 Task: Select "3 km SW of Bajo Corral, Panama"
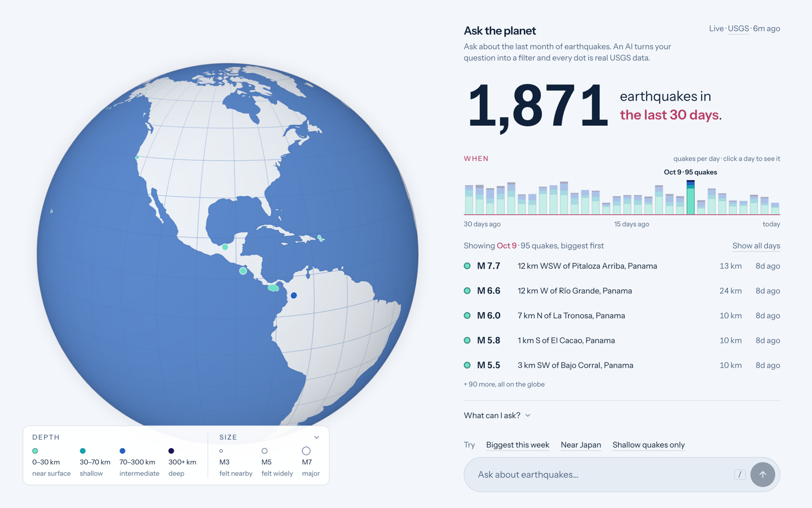pyautogui.click(x=575, y=365)
